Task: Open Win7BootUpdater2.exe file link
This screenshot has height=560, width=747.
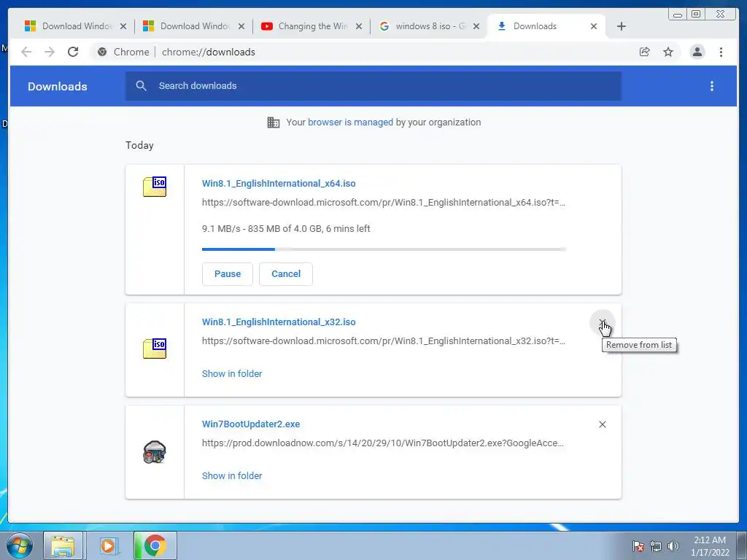Action: [x=251, y=424]
